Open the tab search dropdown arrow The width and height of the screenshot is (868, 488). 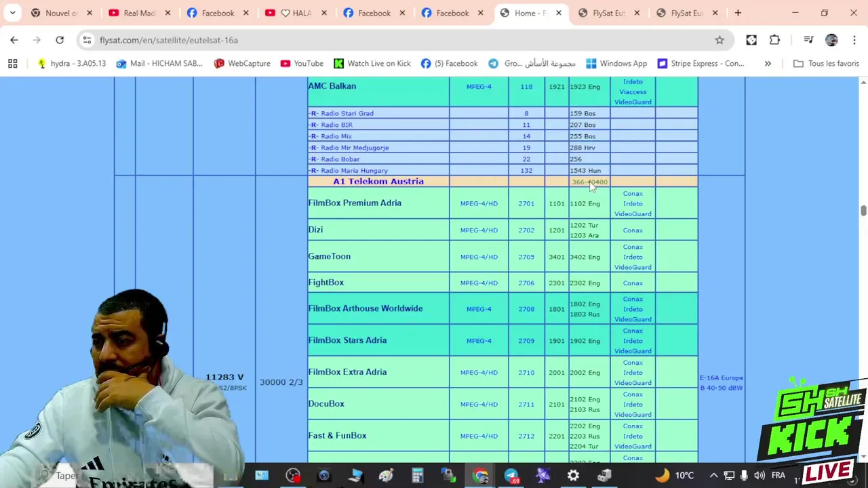(x=12, y=13)
